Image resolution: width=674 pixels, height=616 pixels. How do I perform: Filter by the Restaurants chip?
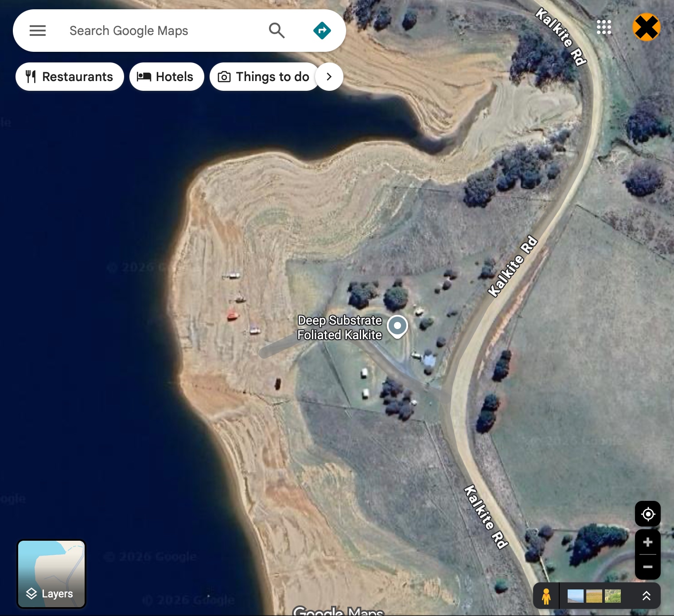(70, 77)
